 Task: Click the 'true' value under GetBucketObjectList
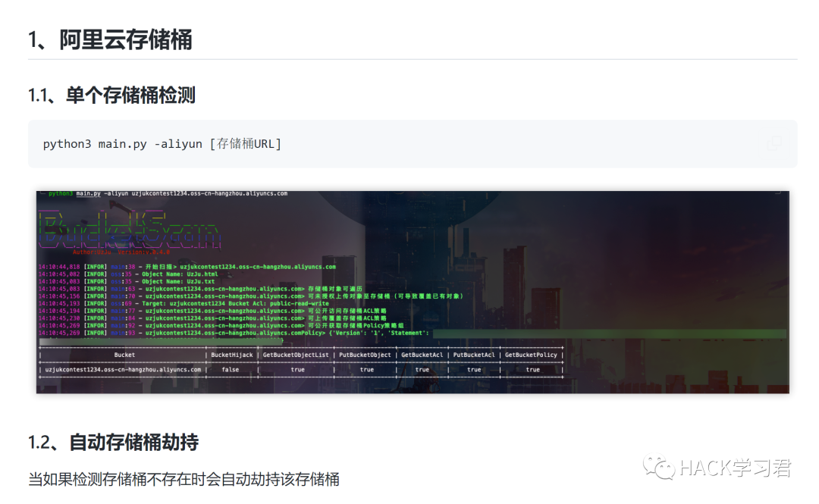tap(298, 369)
